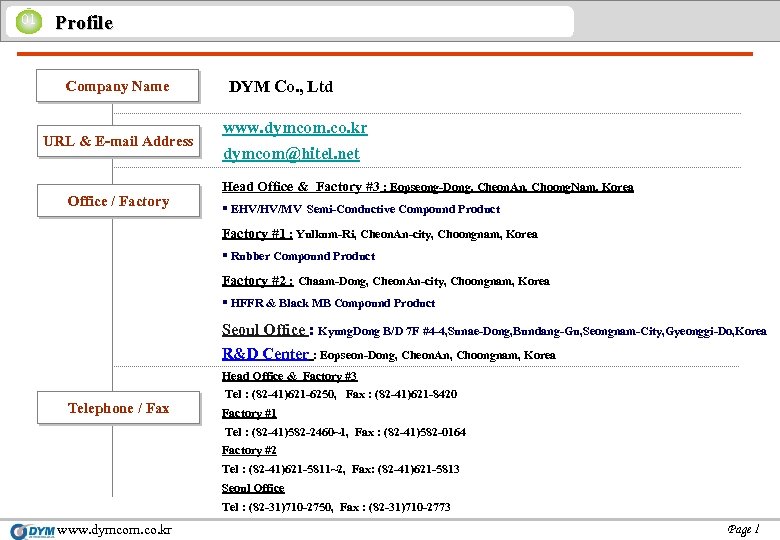Click the Seoul Office address heading
The width and height of the screenshot is (780, 540).
[x=267, y=330]
